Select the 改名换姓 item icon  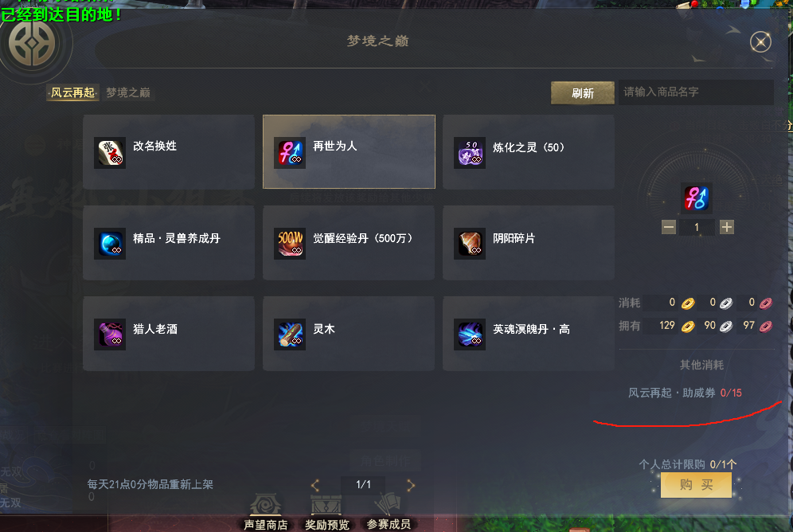pos(110,153)
